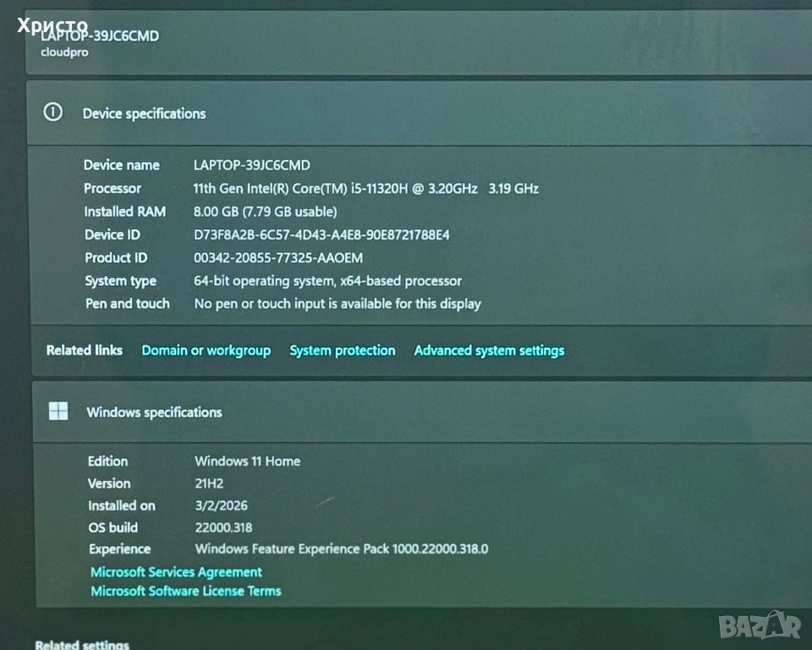
Task: Click the Version value 21H2
Action: point(211,483)
